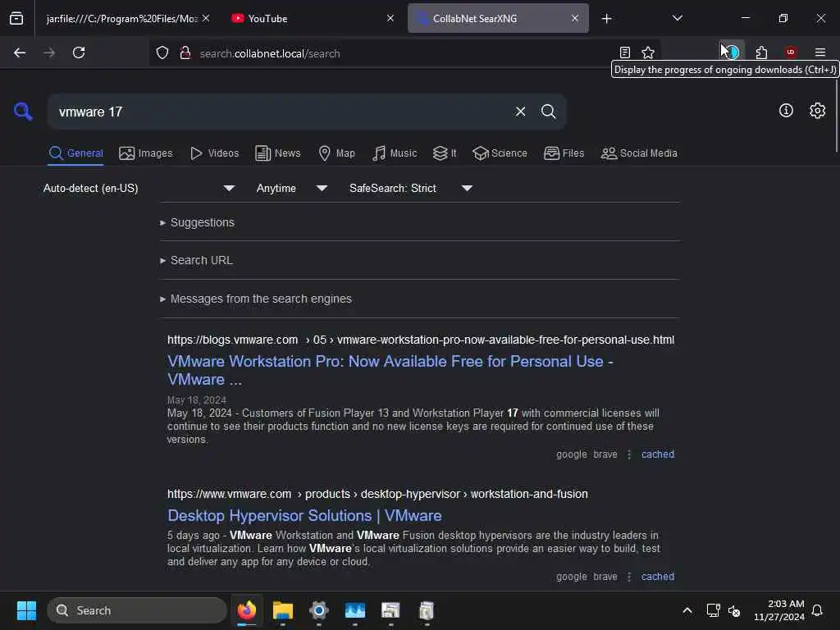This screenshot has height=630, width=840.
Task: Select the Social Media search category
Action: coord(638,153)
